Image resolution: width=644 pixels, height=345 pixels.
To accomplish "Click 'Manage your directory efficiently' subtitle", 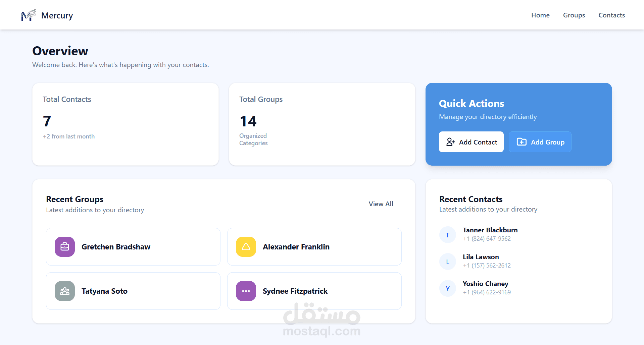I will (488, 117).
